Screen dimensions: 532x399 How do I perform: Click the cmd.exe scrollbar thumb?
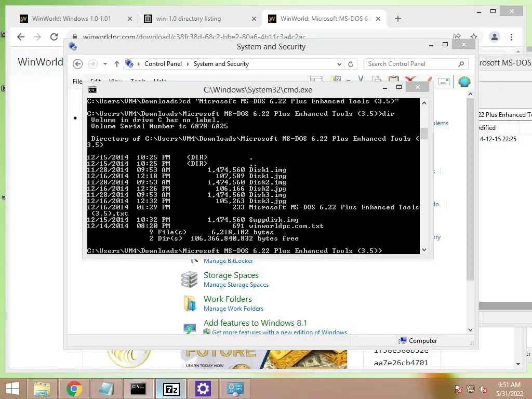pos(424,134)
